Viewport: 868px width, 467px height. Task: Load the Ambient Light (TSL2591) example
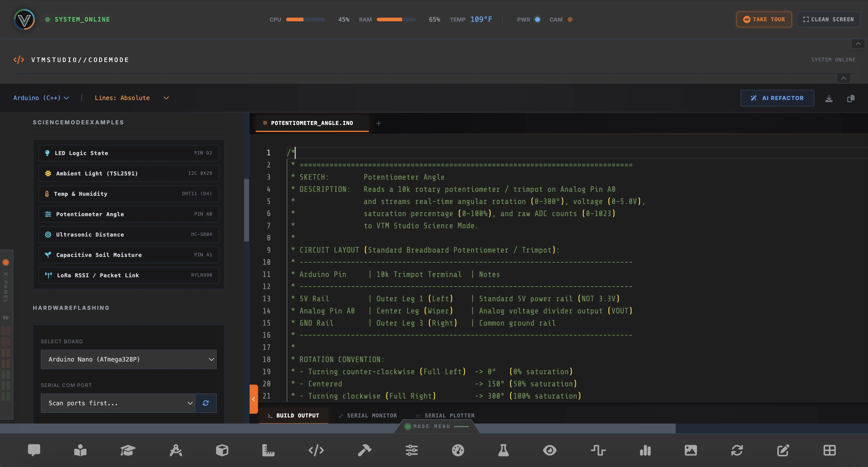pos(128,173)
